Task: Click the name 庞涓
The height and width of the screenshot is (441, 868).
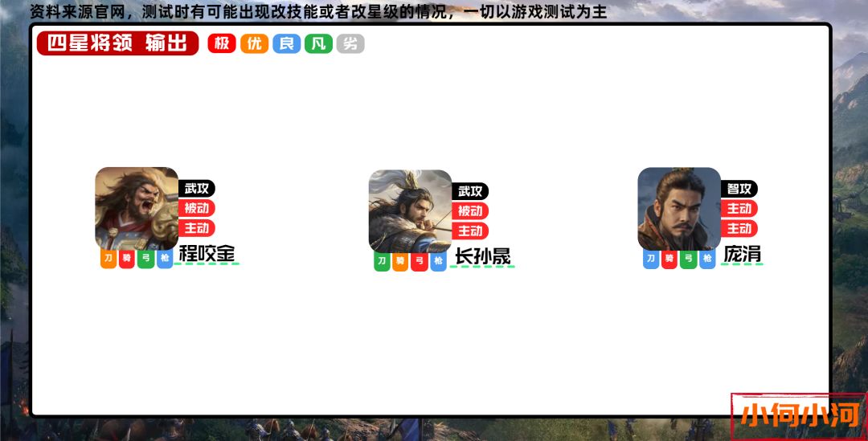Action: (743, 254)
